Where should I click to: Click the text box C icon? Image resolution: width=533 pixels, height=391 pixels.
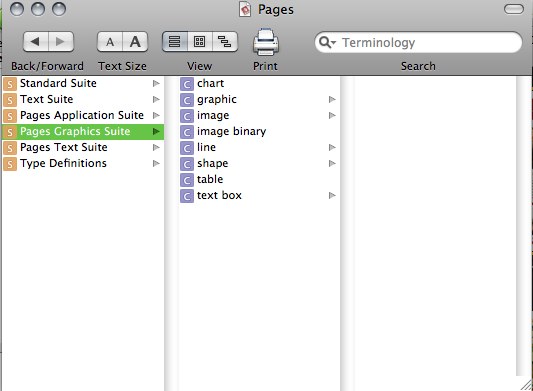[187, 196]
